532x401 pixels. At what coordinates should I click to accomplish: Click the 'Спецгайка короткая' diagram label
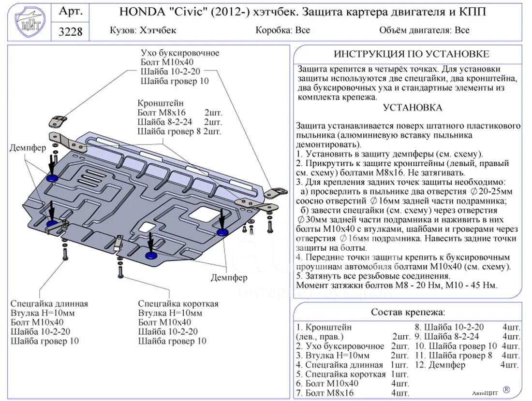click(178, 304)
